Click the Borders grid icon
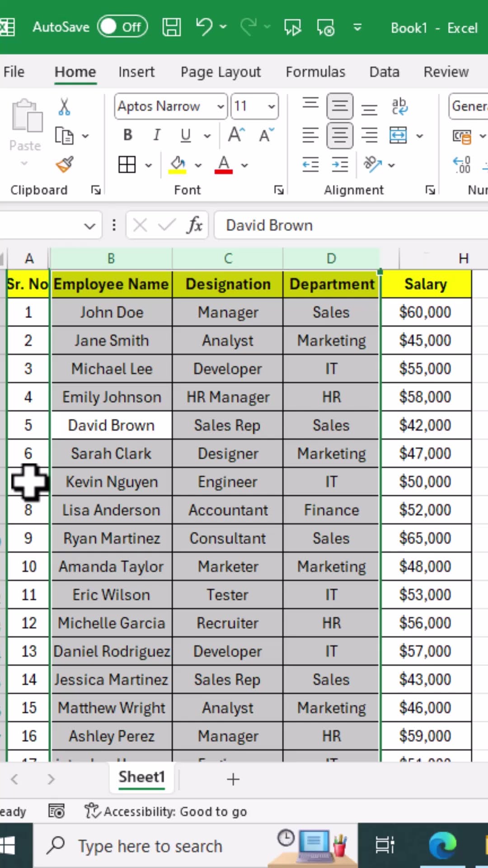 tap(127, 165)
